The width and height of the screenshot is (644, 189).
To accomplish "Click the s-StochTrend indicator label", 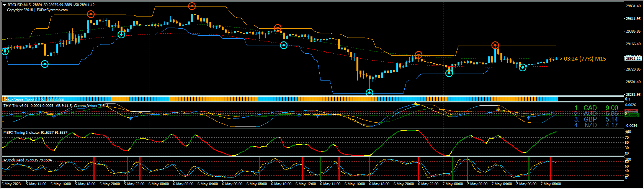I will 28,160.
